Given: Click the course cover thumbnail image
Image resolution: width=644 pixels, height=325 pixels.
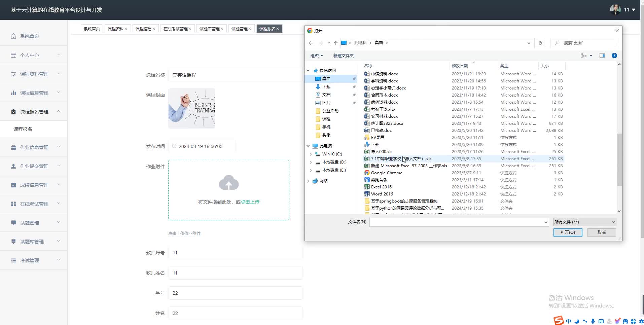Looking at the screenshot, I should pyautogui.click(x=192, y=108).
